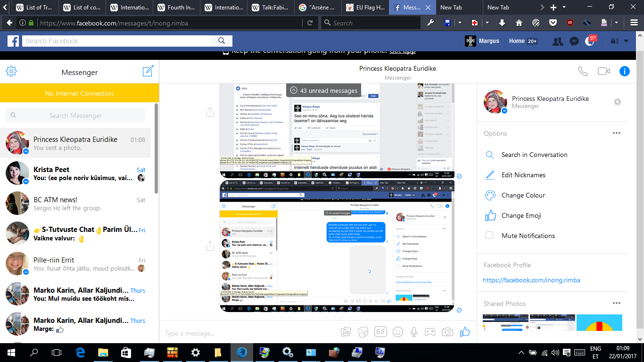Image resolution: width=644 pixels, height=362 pixels.
Task: Open the yellow circle shared photo
Action: click(x=599, y=322)
